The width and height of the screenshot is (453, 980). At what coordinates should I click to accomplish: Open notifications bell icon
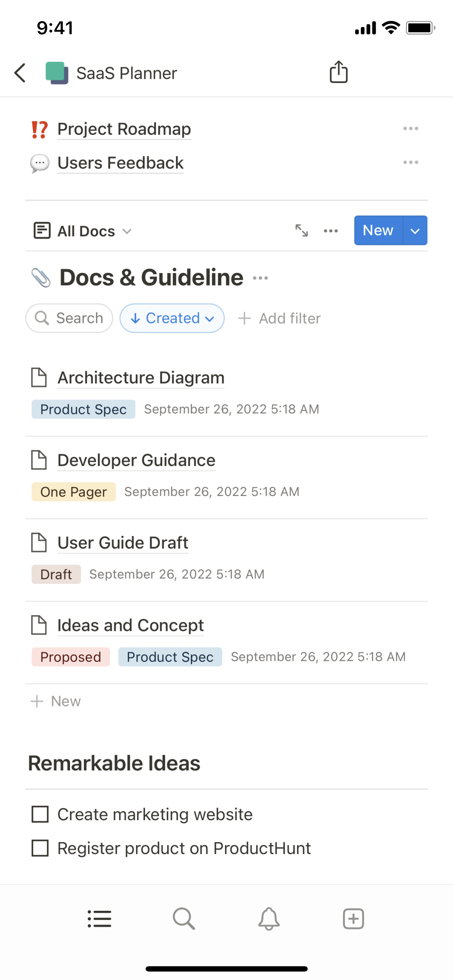[269, 918]
